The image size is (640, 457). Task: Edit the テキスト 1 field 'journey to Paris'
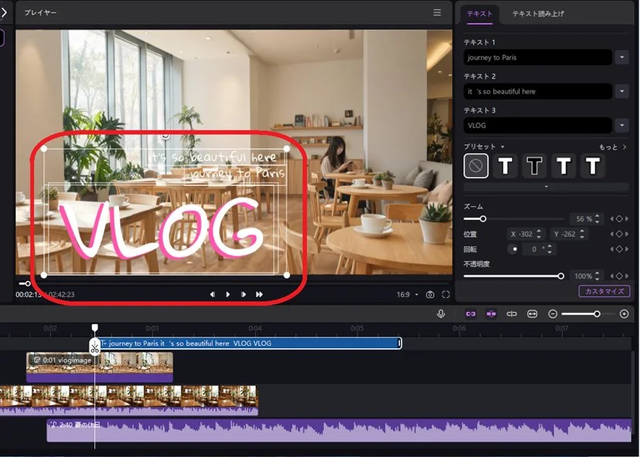tap(538, 58)
